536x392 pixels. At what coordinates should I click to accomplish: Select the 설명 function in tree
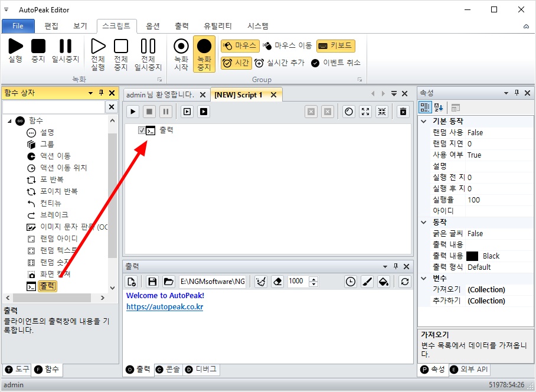coord(47,133)
